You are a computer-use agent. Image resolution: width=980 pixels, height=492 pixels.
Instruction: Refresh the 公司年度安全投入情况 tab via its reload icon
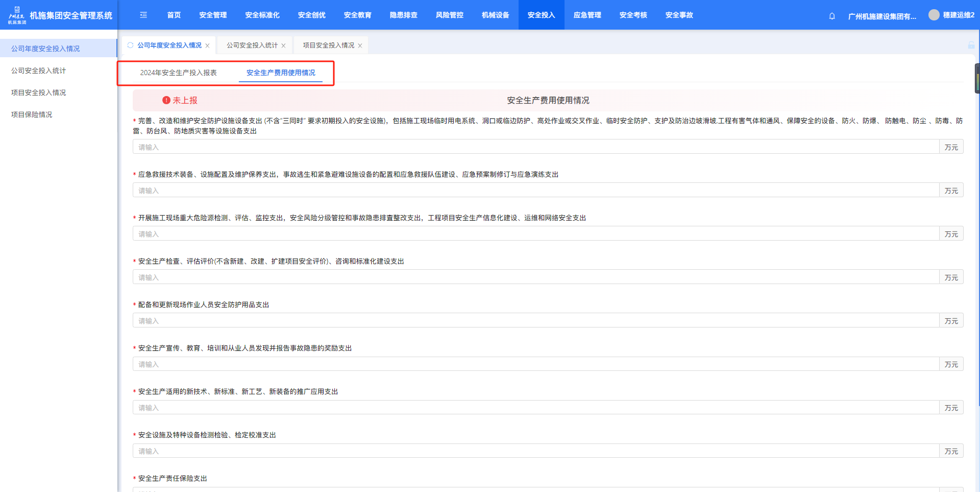[x=130, y=45]
